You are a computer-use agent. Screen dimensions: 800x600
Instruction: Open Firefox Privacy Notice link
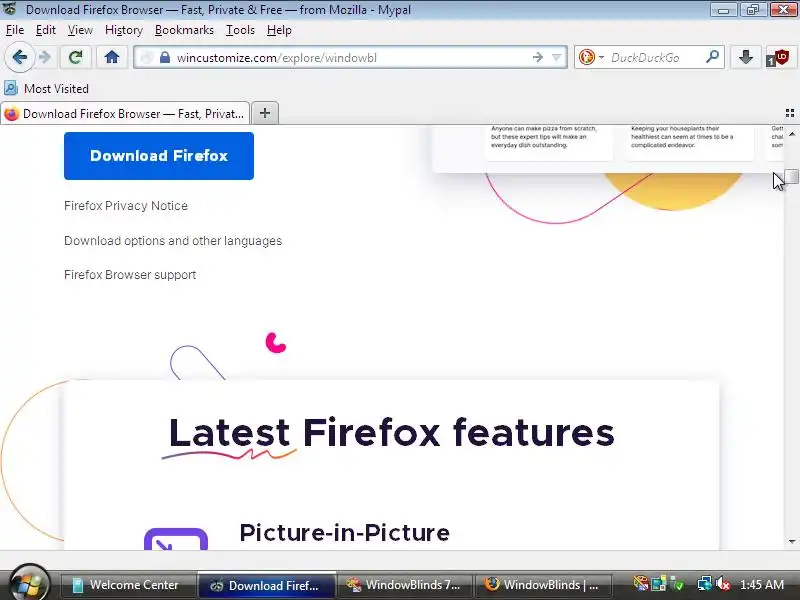point(126,206)
